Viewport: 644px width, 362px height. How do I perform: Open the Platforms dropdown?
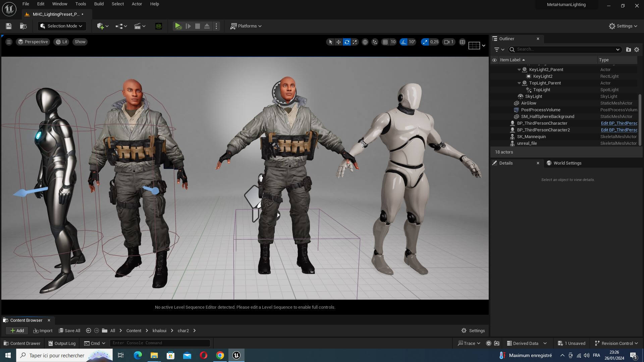246,26
